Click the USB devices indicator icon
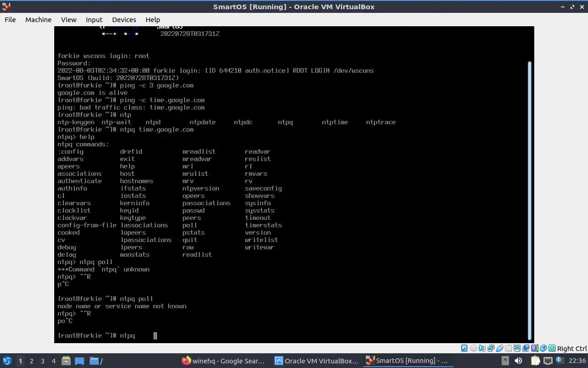Screen dimensions: 588x368 pyautogui.click(x=500, y=348)
